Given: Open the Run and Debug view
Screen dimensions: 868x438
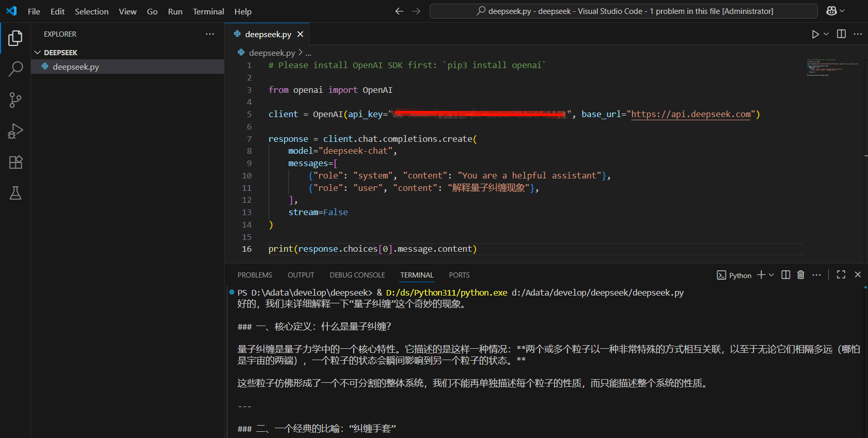Looking at the screenshot, I should click(x=15, y=131).
